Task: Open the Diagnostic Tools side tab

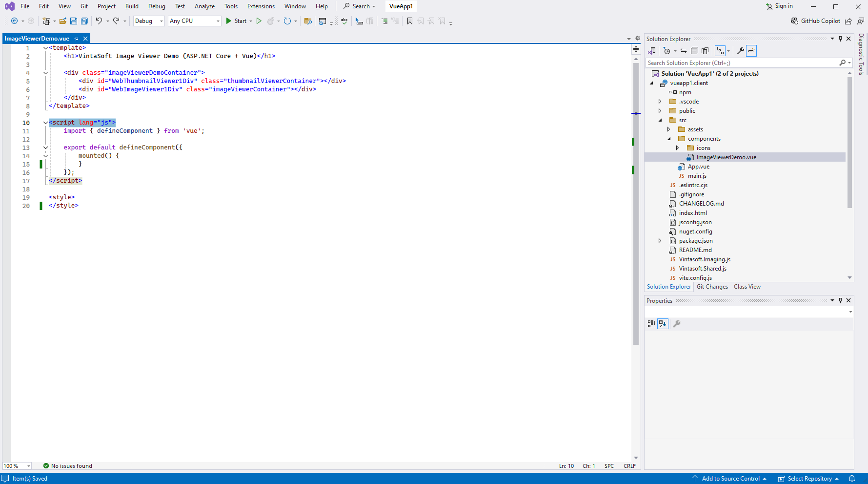Action: tap(862, 54)
